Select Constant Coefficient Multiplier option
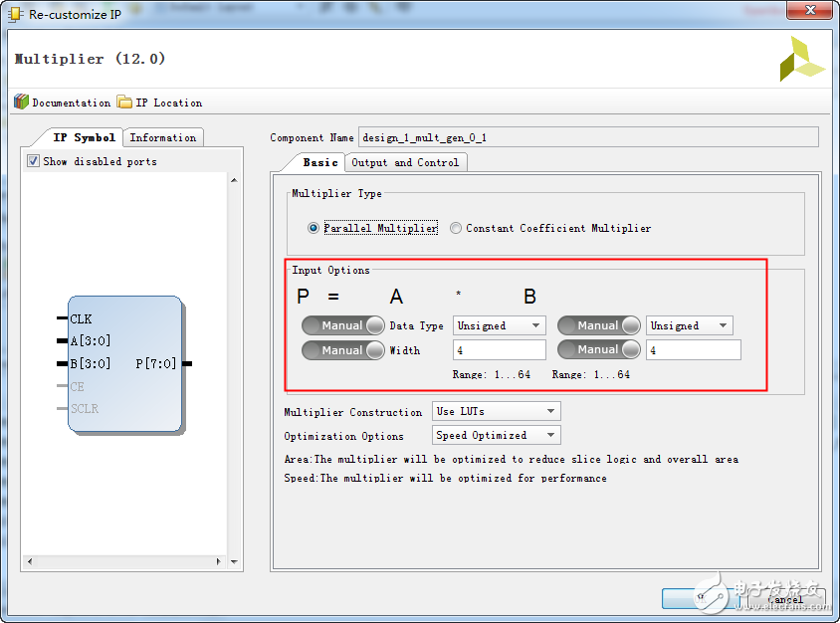This screenshot has height=623, width=840. (x=456, y=228)
